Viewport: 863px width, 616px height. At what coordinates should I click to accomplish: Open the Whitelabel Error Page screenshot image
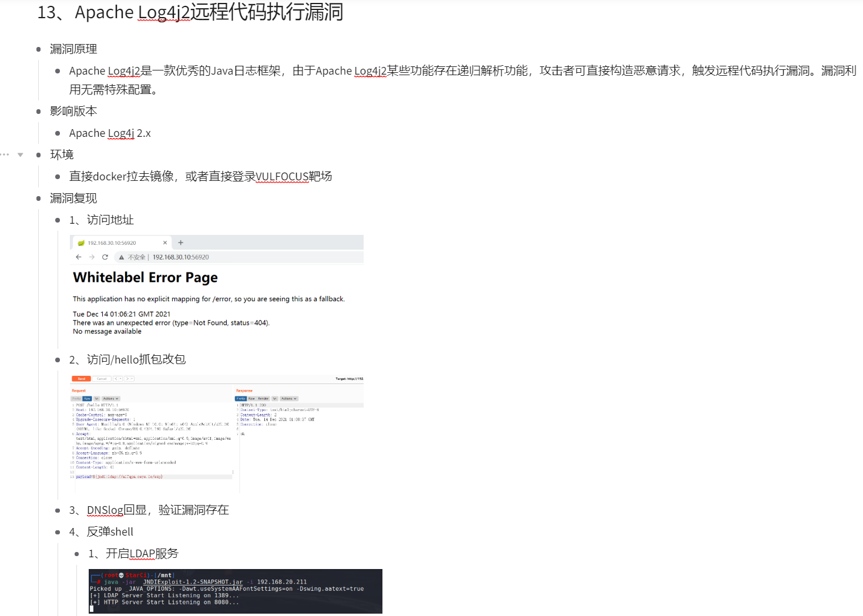pos(217,287)
